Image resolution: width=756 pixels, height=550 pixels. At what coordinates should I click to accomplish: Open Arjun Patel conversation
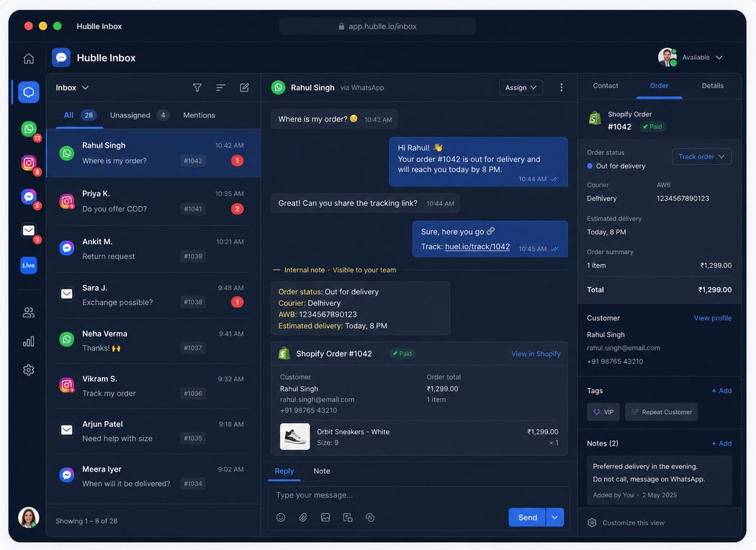point(153,431)
